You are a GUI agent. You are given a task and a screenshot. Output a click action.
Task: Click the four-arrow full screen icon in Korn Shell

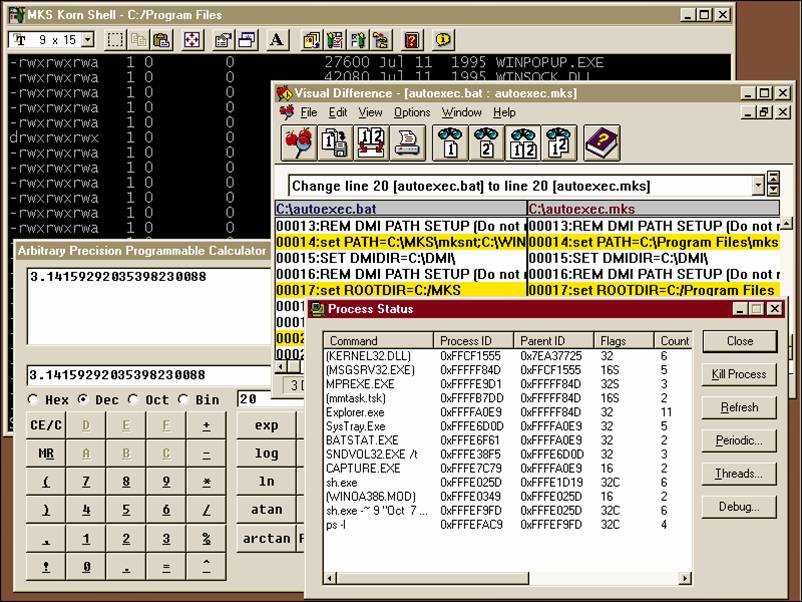click(x=192, y=40)
